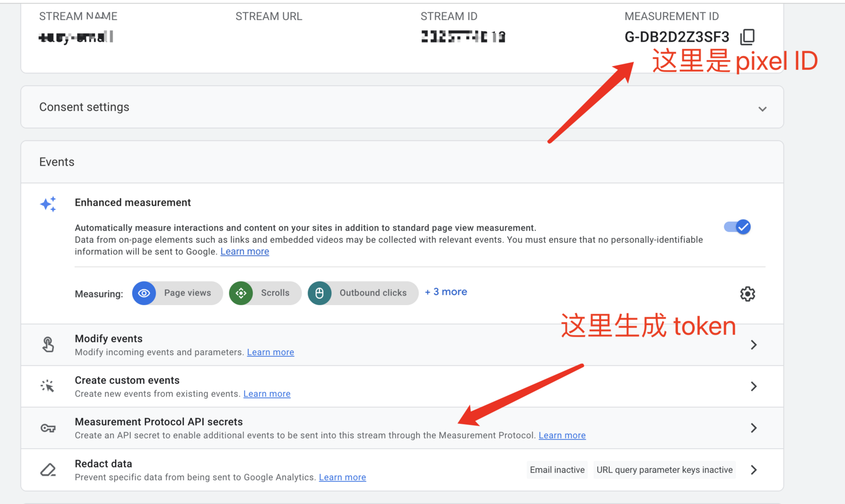Open the Redact data row
The height and width of the screenshot is (504, 845).
(x=754, y=470)
